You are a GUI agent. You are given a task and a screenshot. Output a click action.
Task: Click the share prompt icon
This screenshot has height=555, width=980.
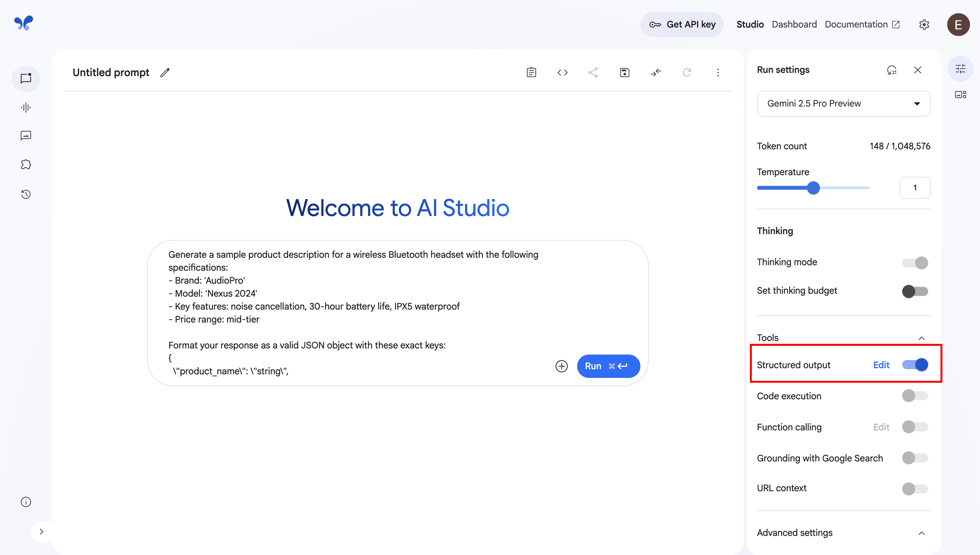tap(593, 73)
